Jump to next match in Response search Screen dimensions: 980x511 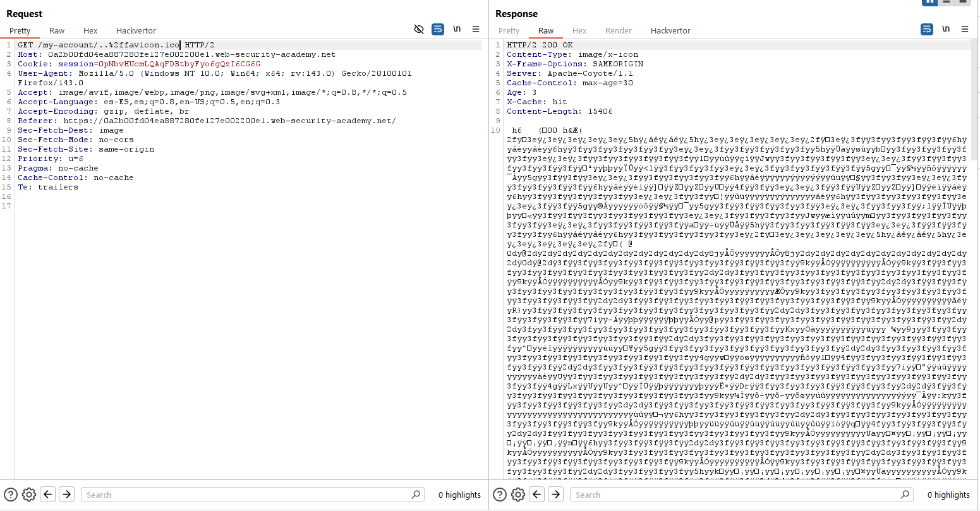(556, 495)
